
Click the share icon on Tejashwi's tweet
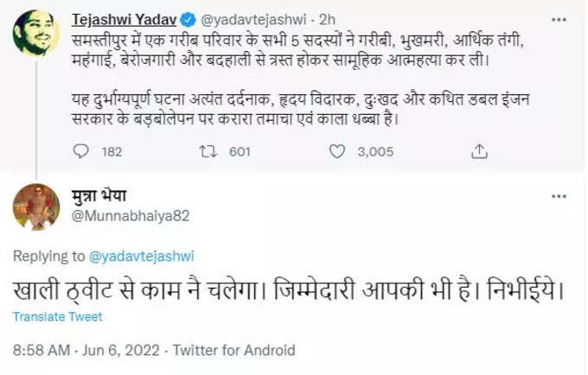click(479, 151)
